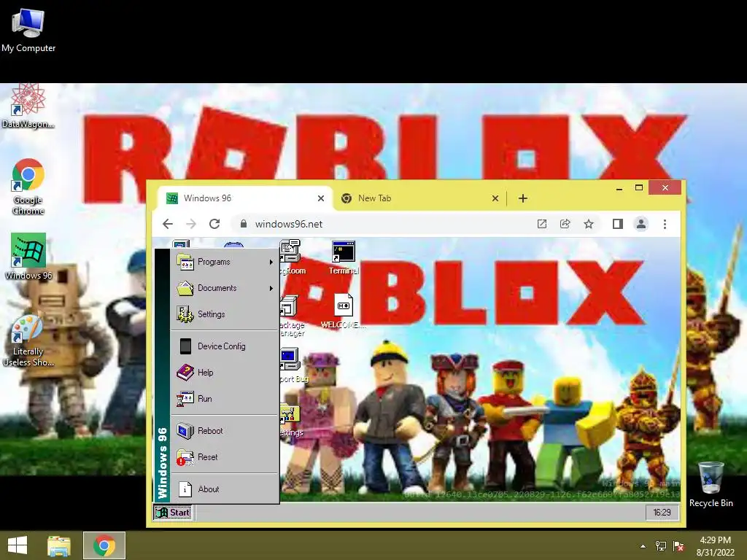747x560 pixels.
Task: Click the open-in-app icon in address bar
Action: (542, 224)
